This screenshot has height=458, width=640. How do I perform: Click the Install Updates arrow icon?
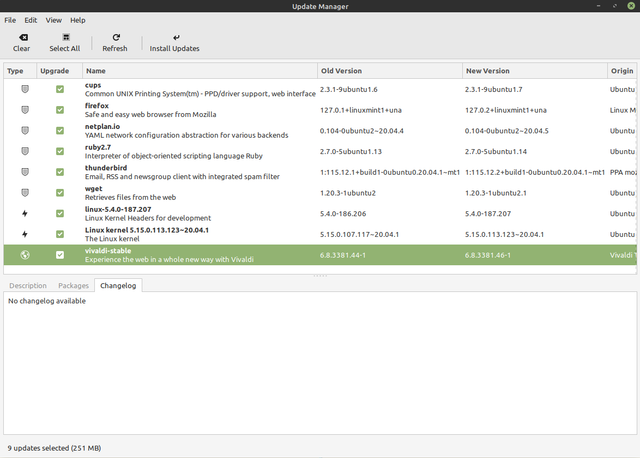click(x=176, y=38)
